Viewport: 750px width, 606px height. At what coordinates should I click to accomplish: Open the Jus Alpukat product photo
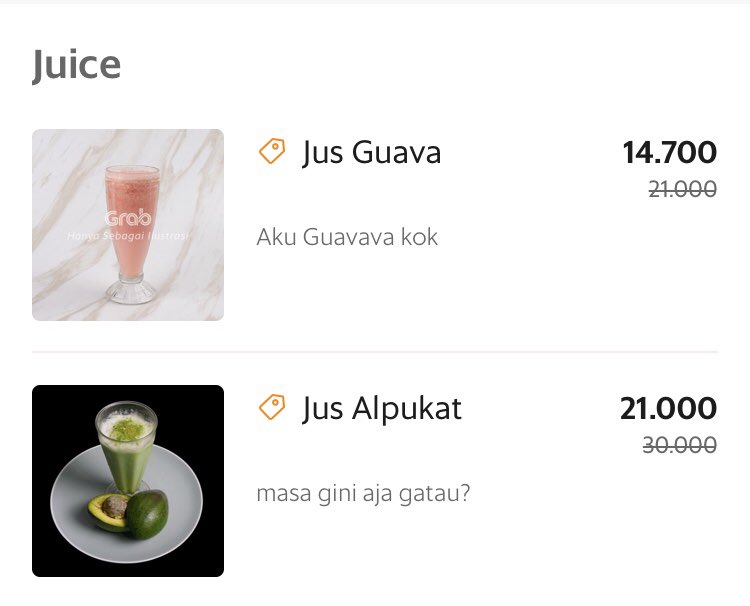point(128,481)
